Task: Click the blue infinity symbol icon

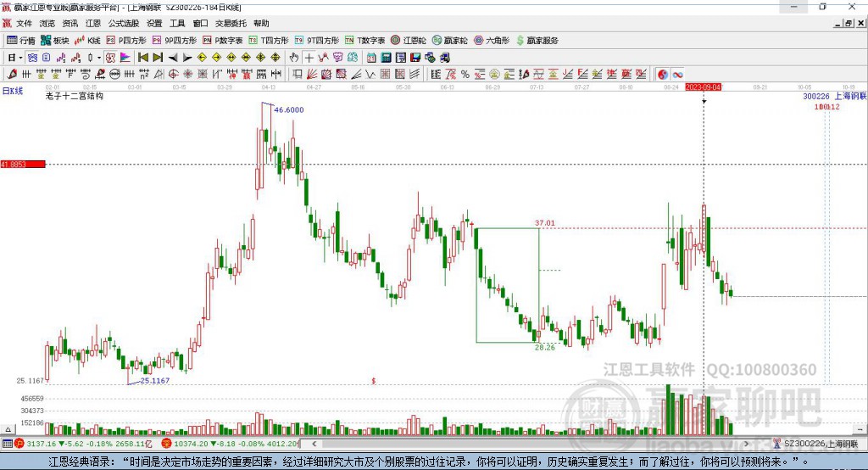Action: tap(677, 75)
